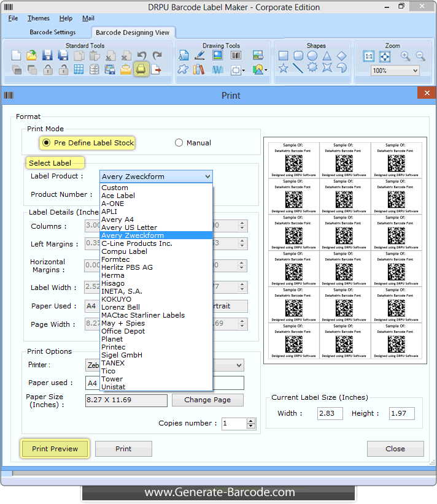Click the Fit to window zoom icon
This screenshot has height=504, width=437.
(x=385, y=56)
